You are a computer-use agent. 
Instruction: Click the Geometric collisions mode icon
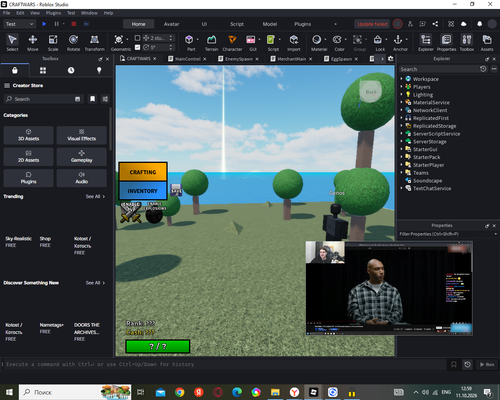point(119,39)
